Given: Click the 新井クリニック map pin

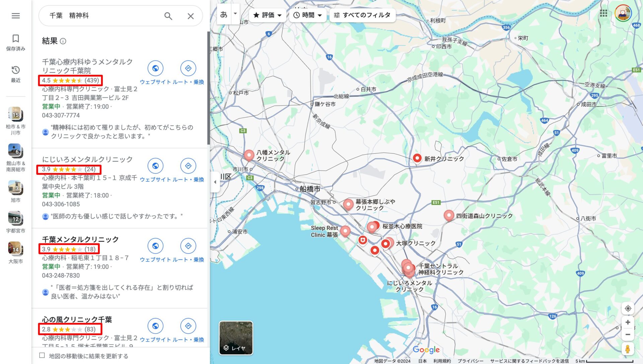Looking at the screenshot, I should point(417,158).
